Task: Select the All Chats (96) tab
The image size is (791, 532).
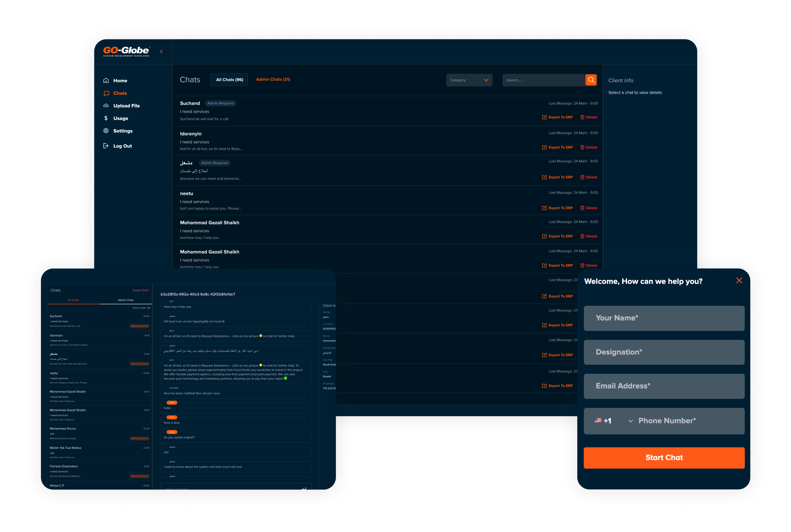Action: (229, 80)
